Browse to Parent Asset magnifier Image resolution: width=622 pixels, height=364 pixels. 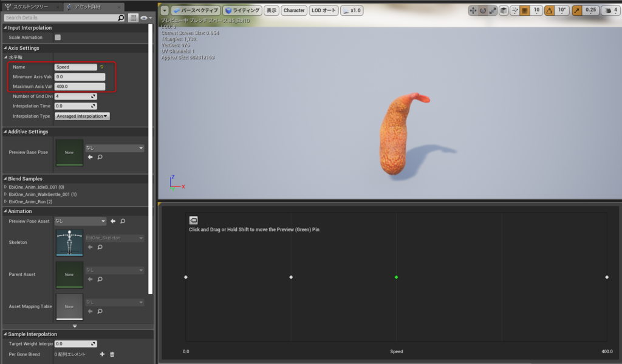[x=100, y=279]
